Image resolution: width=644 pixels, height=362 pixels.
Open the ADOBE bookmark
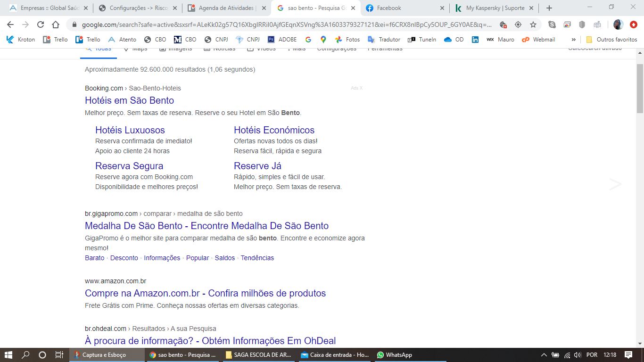[282, 40]
